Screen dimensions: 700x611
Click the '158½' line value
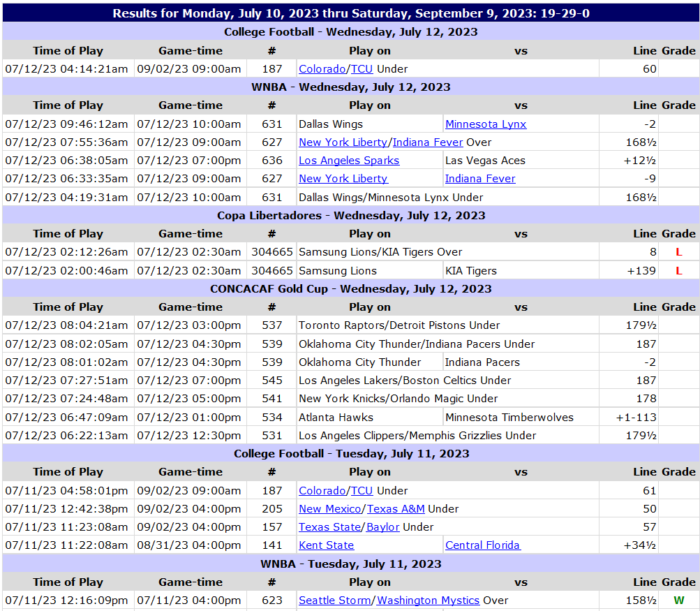coord(641,601)
